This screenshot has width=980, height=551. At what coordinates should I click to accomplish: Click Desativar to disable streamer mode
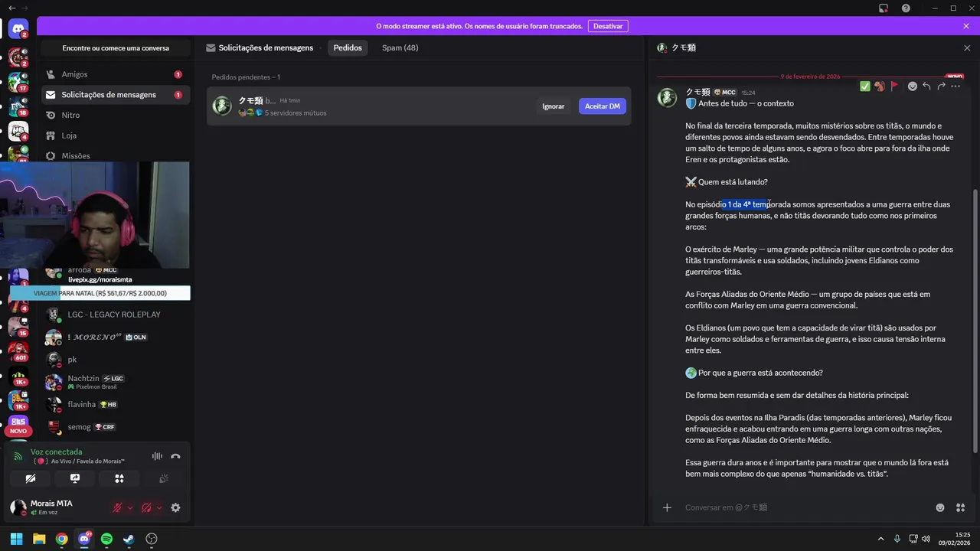(x=608, y=26)
